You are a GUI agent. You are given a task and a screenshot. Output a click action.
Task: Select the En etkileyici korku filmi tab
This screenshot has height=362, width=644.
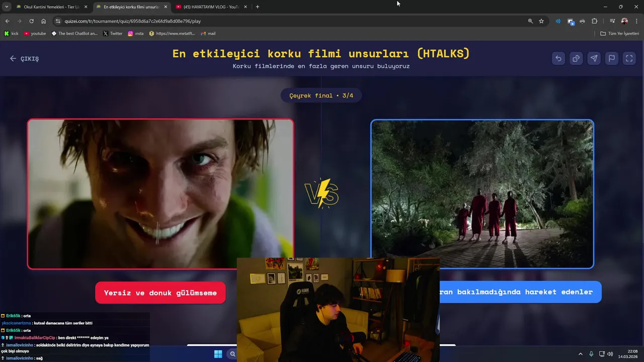tap(131, 7)
